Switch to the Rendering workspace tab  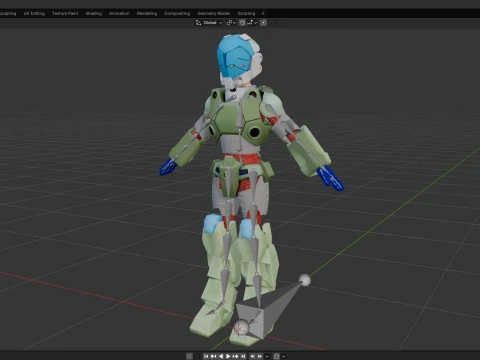coord(147,13)
